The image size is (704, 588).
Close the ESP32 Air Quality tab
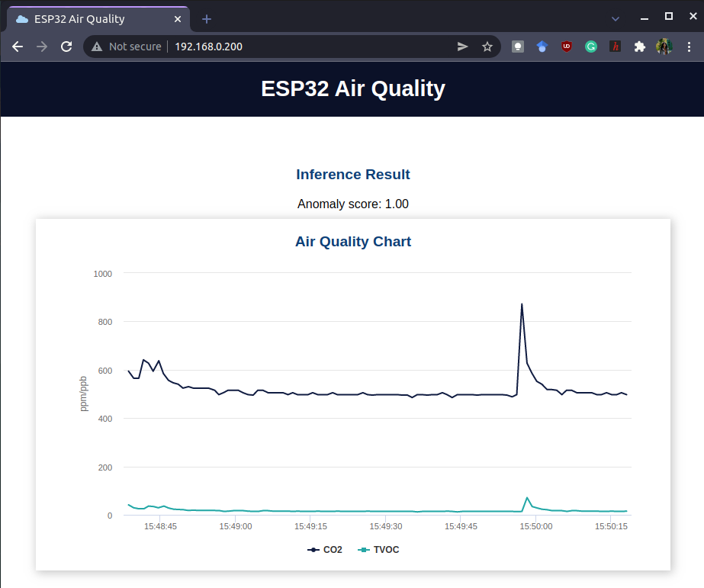[178, 18]
